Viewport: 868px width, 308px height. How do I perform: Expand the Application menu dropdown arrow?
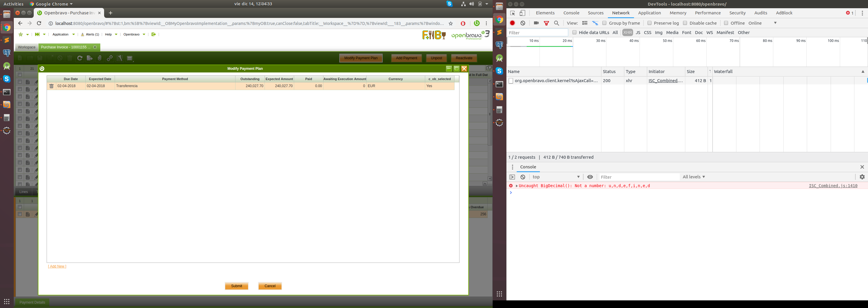coord(73,34)
